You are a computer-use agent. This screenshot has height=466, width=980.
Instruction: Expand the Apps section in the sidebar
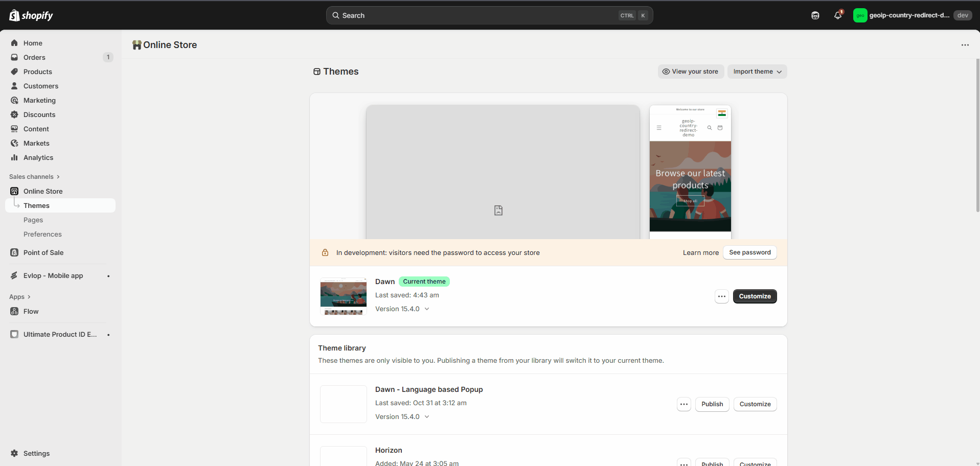pyautogui.click(x=20, y=297)
